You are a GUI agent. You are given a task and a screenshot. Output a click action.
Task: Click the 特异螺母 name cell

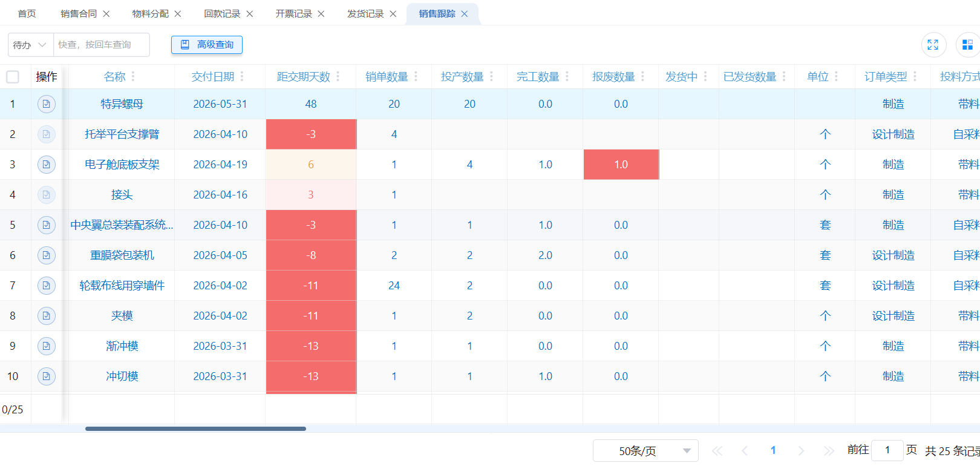coord(122,104)
